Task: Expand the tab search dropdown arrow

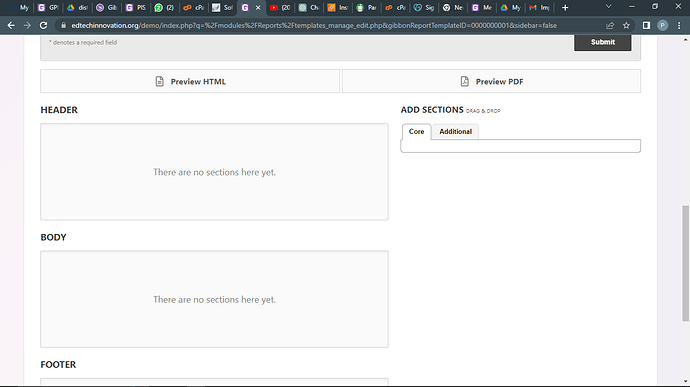Action: click(609, 7)
